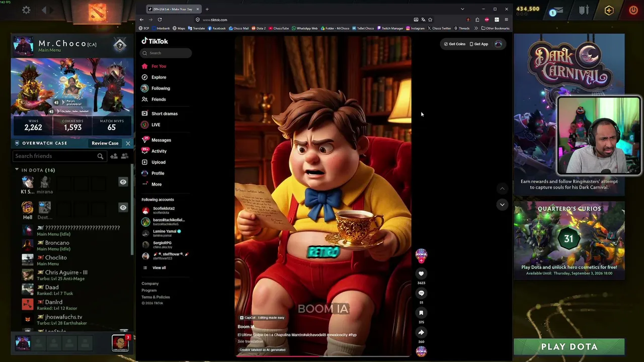Viewport: 644px width, 362px height.
Task: Click the Get Coins button
Action: (455, 44)
